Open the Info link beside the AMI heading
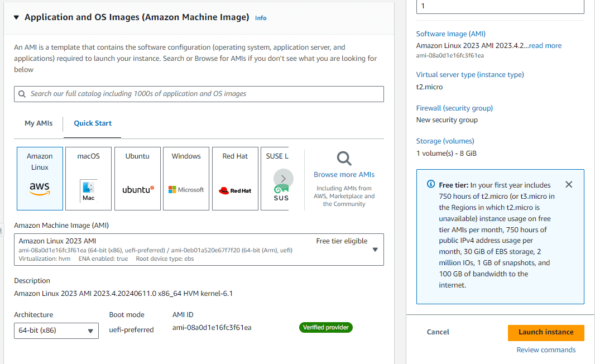595x364 pixels. (261, 18)
